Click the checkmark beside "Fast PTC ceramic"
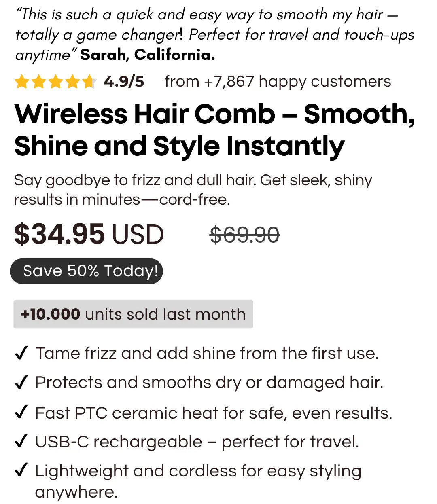The height and width of the screenshot is (504, 437). [x=21, y=413]
